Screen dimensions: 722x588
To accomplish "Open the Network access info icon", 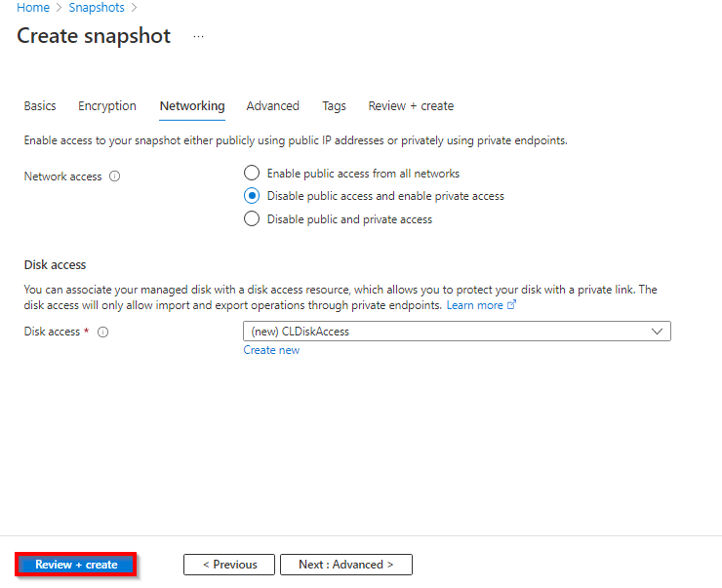I will [115, 176].
